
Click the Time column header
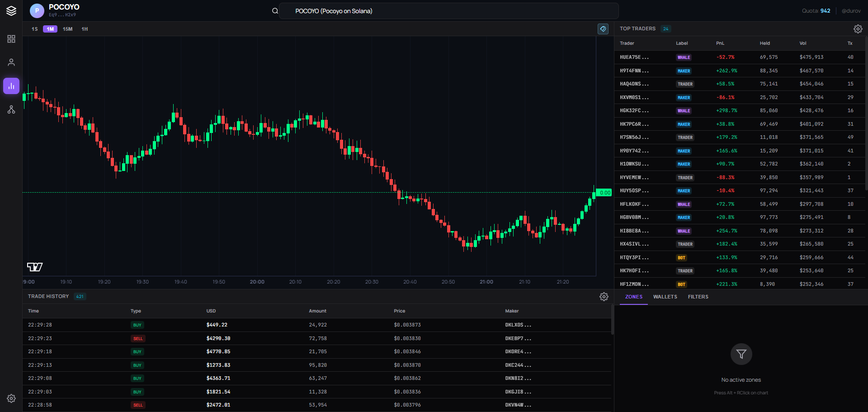pos(33,311)
